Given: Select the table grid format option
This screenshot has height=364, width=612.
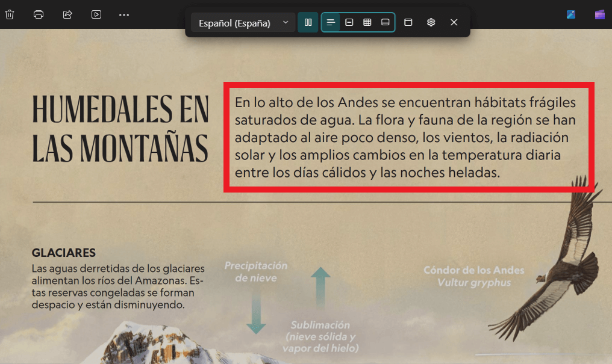Looking at the screenshot, I should 367,22.
